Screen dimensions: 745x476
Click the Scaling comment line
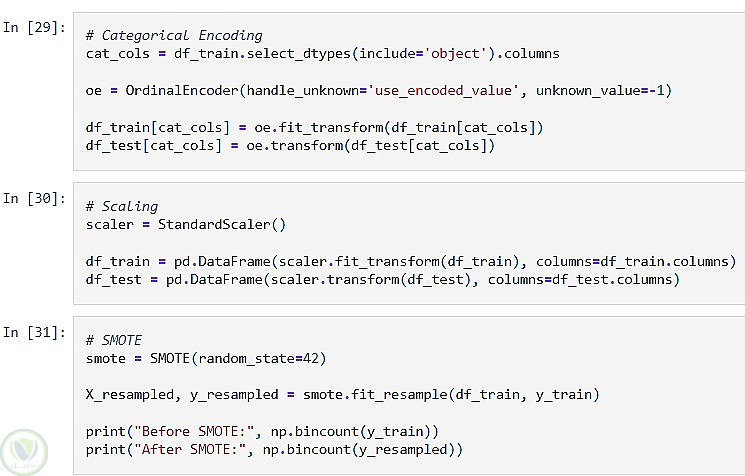pos(123,207)
